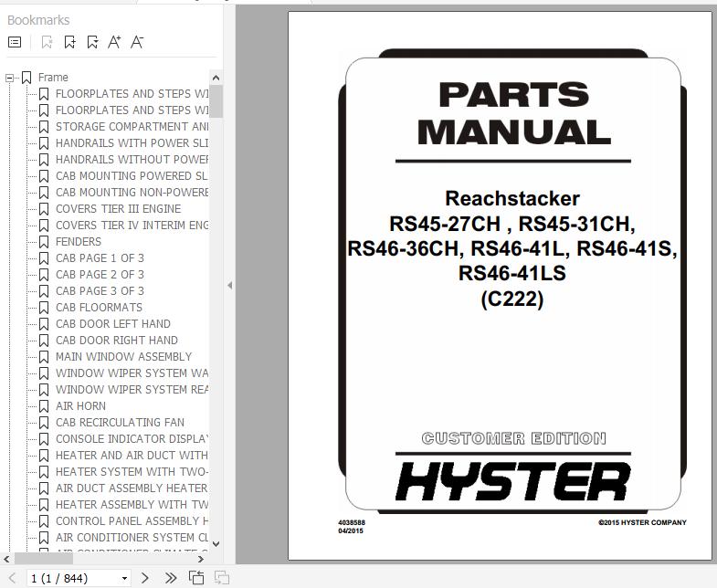The image size is (717, 588).
Task: Click the go to previous view icon
Action: (x=196, y=577)
